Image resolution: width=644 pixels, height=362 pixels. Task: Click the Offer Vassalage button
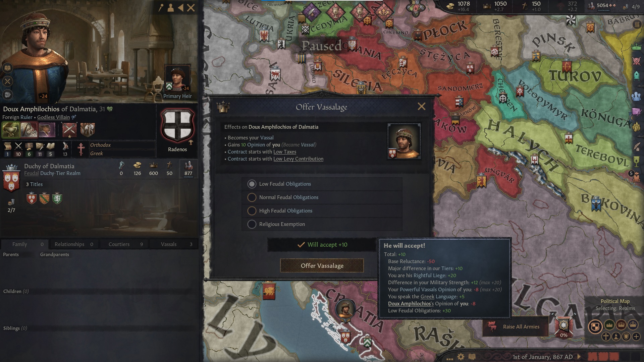pos(322,266)
